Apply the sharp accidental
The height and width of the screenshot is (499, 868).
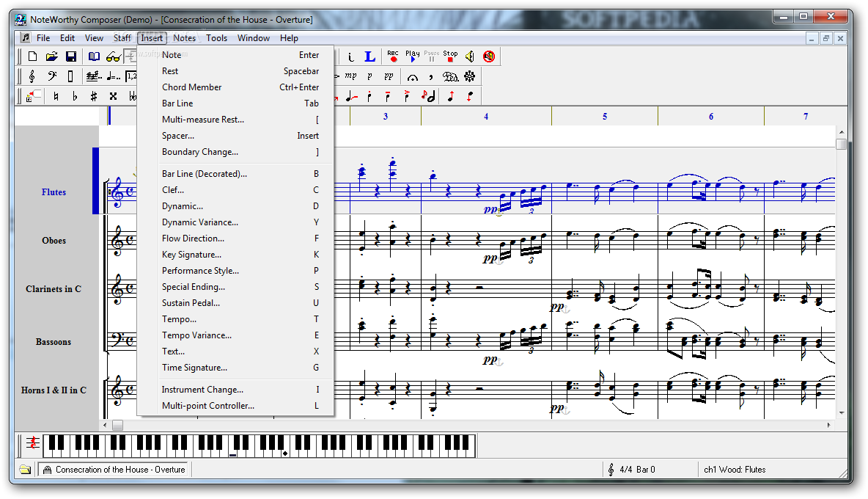point(94,96)
